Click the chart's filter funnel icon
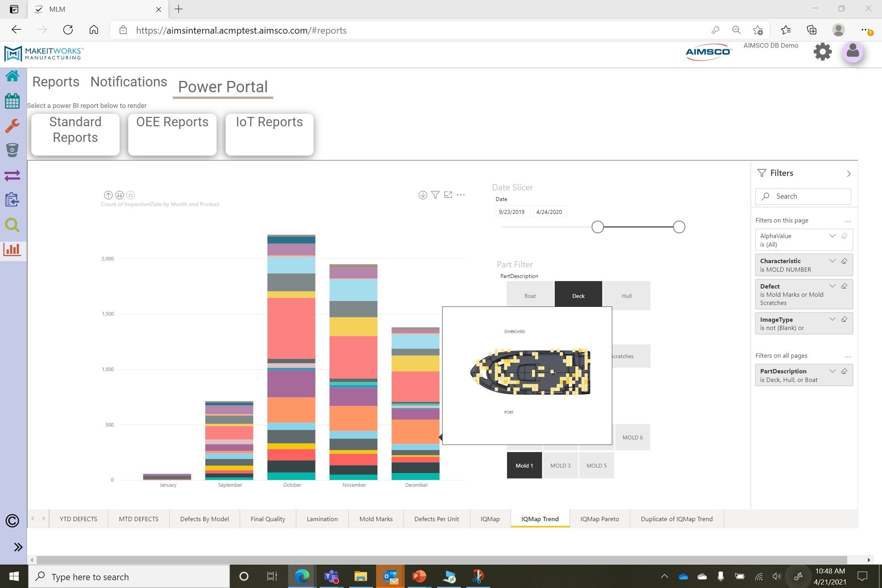 pyautogui.click(x=435, y=195)
